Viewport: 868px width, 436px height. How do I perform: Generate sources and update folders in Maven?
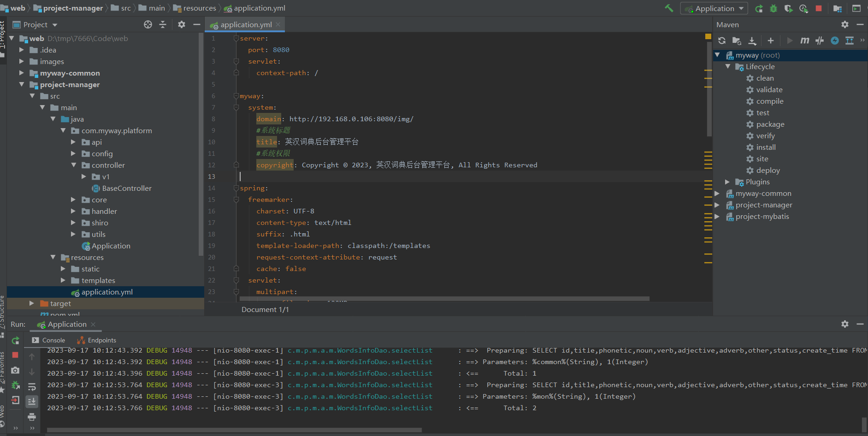737,41
